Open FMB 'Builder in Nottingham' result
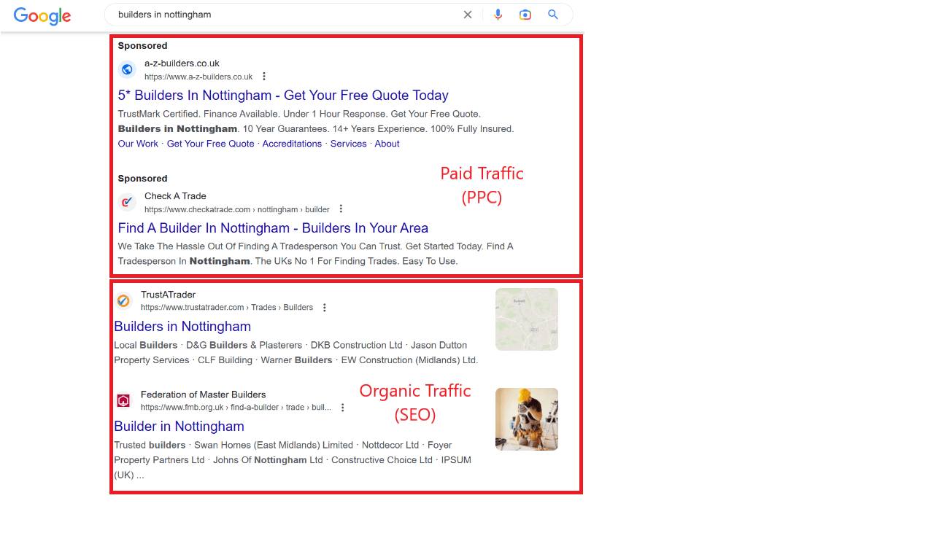The height and width of the screenshot is (560, 942). (x=179, y=427)
